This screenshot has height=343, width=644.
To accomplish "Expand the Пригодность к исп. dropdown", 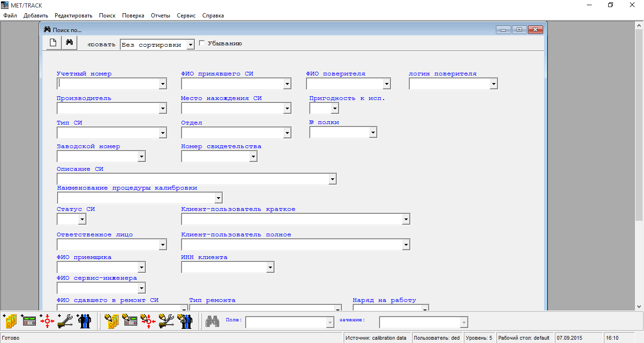I will click(x=334, y=109).
